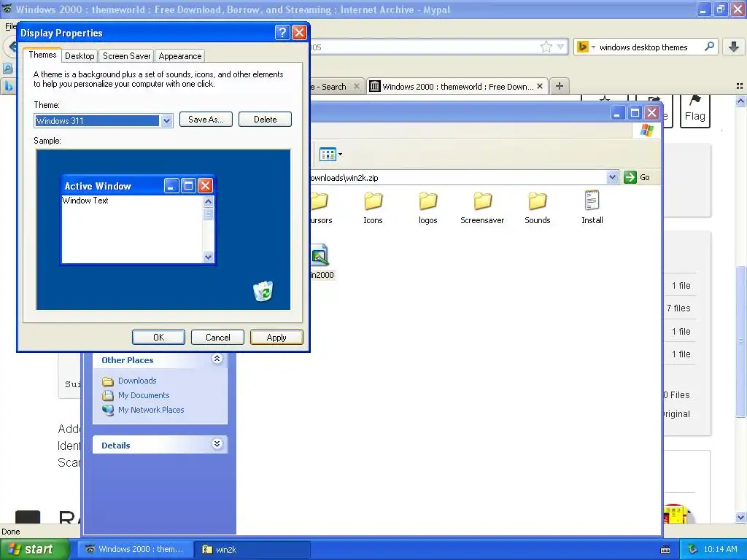Click the Windows flag logo in Explorer

point(647,130)
